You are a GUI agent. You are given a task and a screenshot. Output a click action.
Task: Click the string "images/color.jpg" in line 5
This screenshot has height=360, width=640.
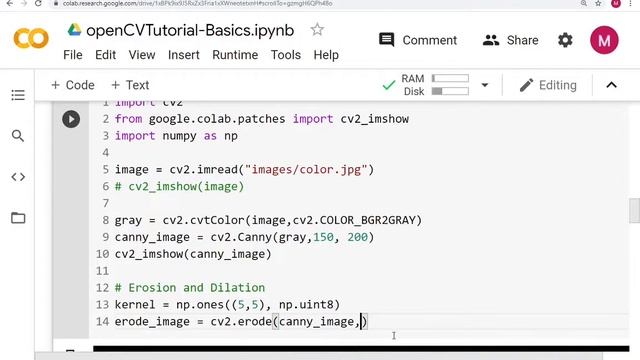point(306,169)
